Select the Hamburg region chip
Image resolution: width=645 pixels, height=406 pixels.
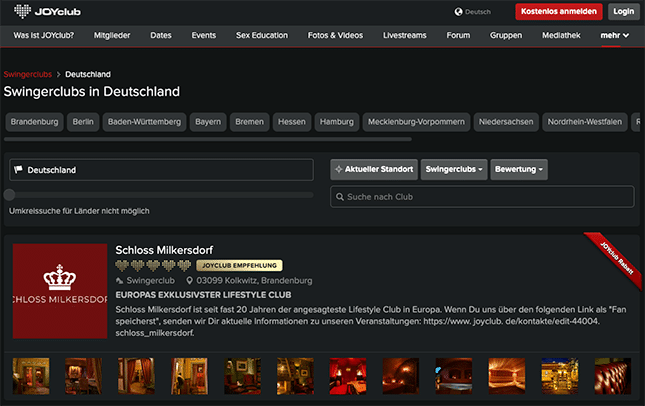(x=336, y=122)
